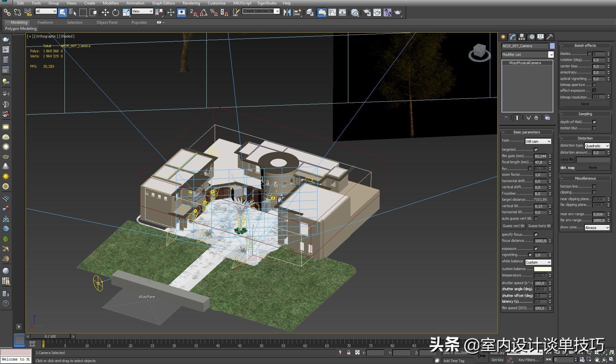Open the MAXScript menu
Viewport: 616px width, 364px height.
pos(242,3)
